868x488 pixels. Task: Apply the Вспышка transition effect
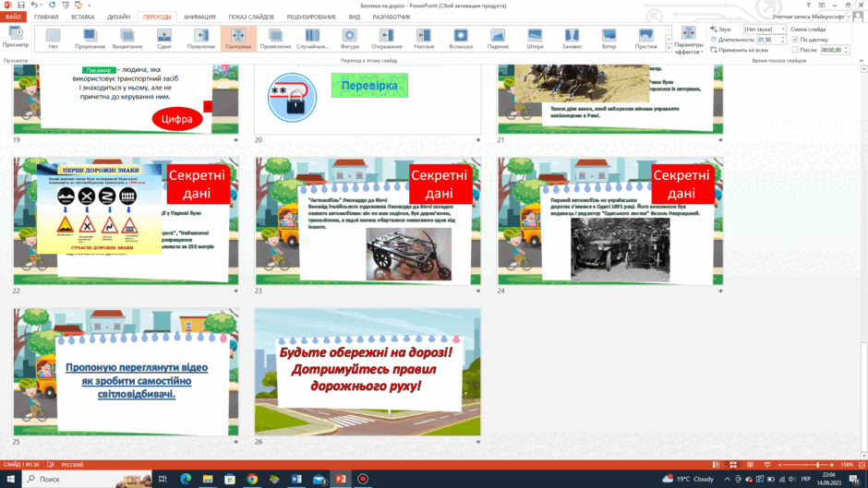(x=461, y=39)
